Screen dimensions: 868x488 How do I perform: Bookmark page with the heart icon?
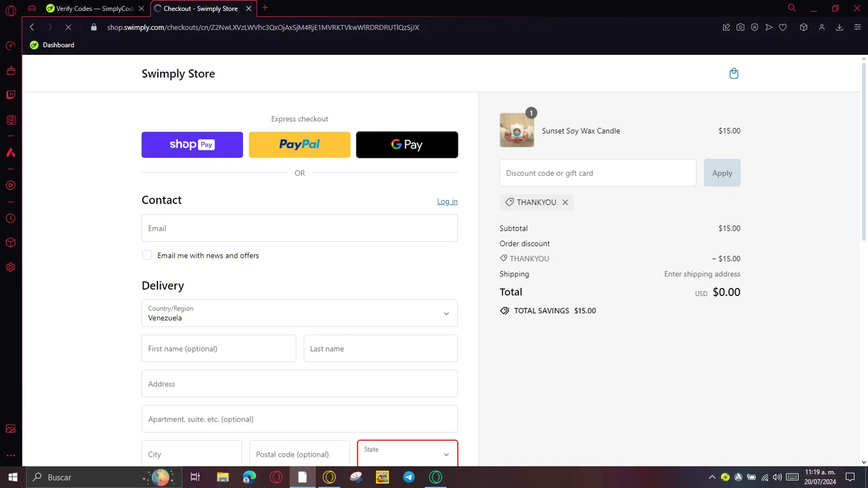[783, 27]
